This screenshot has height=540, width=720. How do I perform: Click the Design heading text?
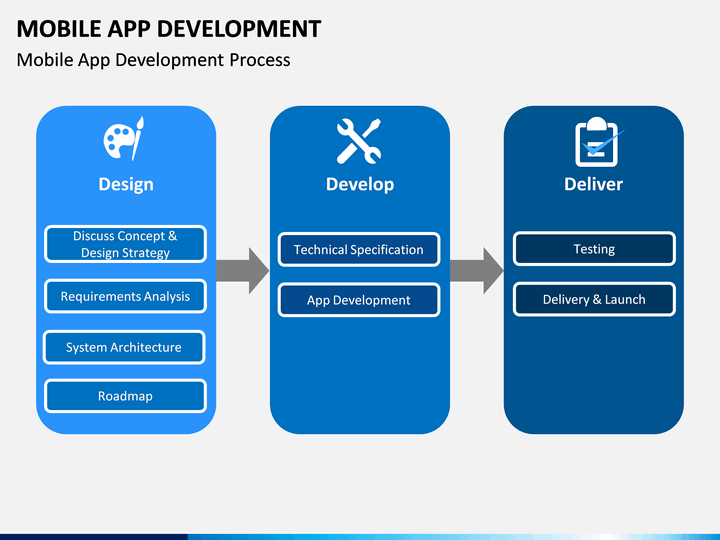(x=126, y=184)
